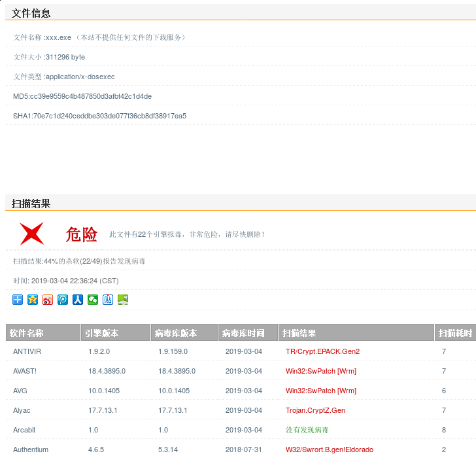Click Authentium result W32/Swrort.B.gen!Eldorado

(x=330, y=449)
